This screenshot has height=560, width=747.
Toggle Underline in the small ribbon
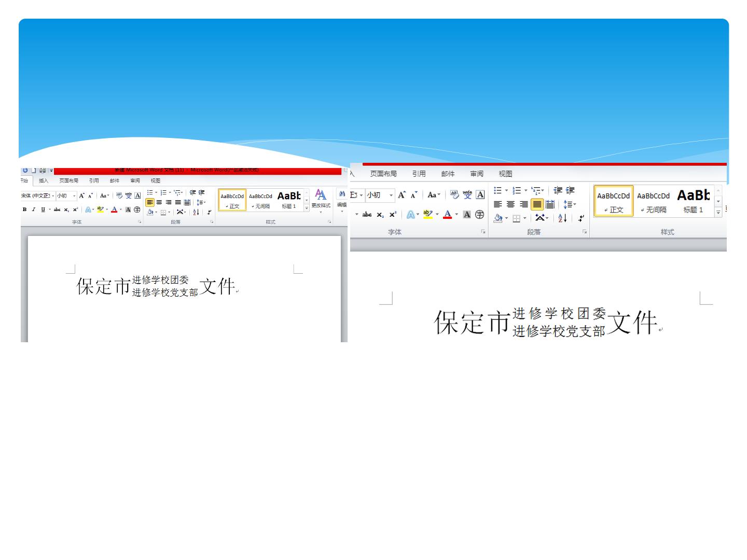coord(43,209)
